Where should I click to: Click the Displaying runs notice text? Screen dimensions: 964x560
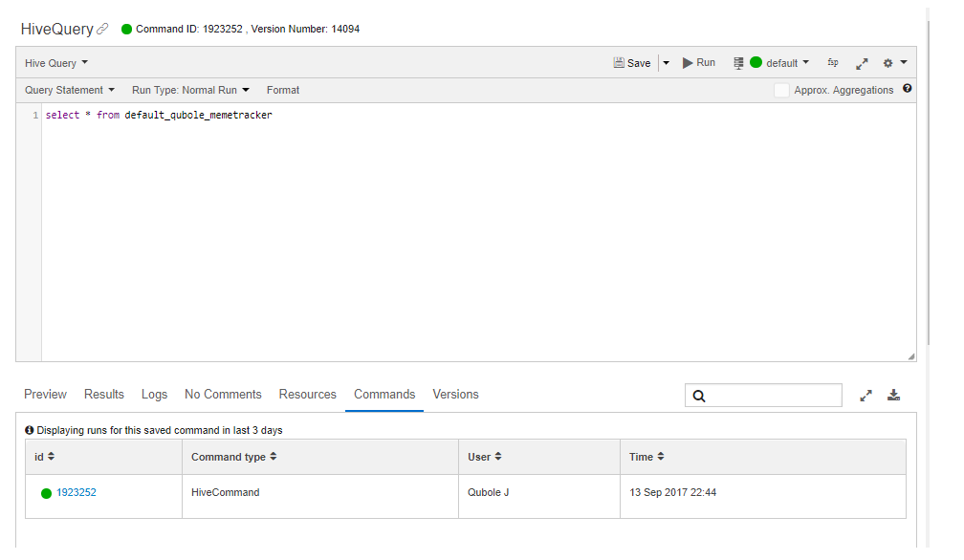pyautogui.click(x=159, y=430)
